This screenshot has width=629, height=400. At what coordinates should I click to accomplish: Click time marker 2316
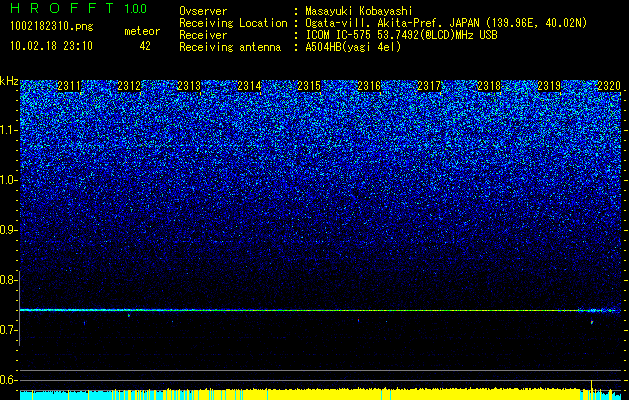click(369, 86)
